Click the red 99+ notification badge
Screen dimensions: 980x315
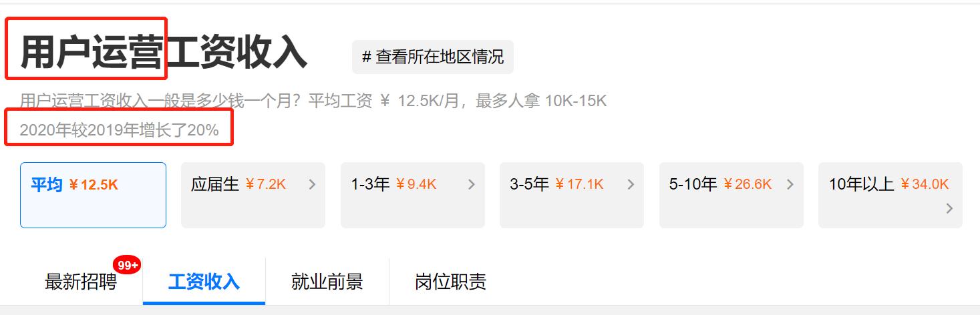[126, 265]
